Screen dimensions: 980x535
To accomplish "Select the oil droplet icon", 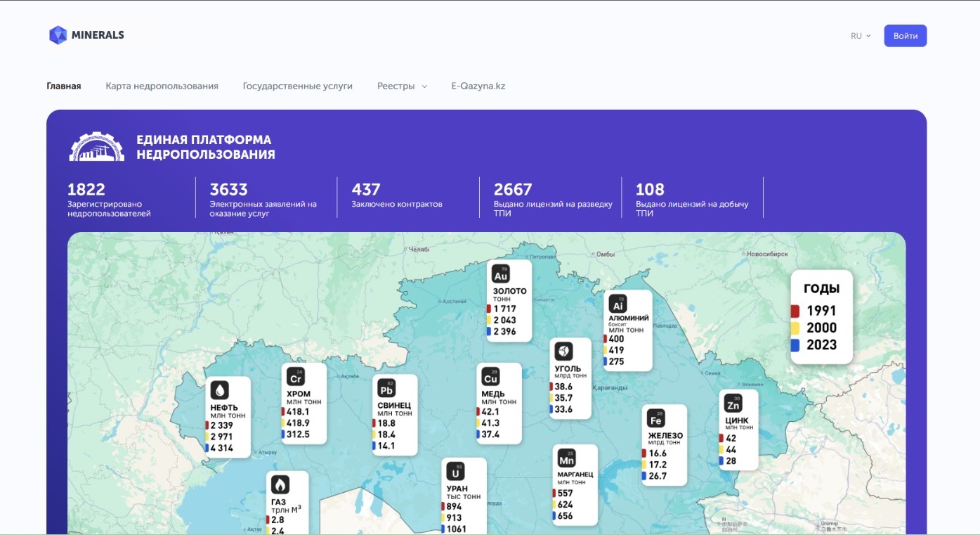I will [220, 391].
